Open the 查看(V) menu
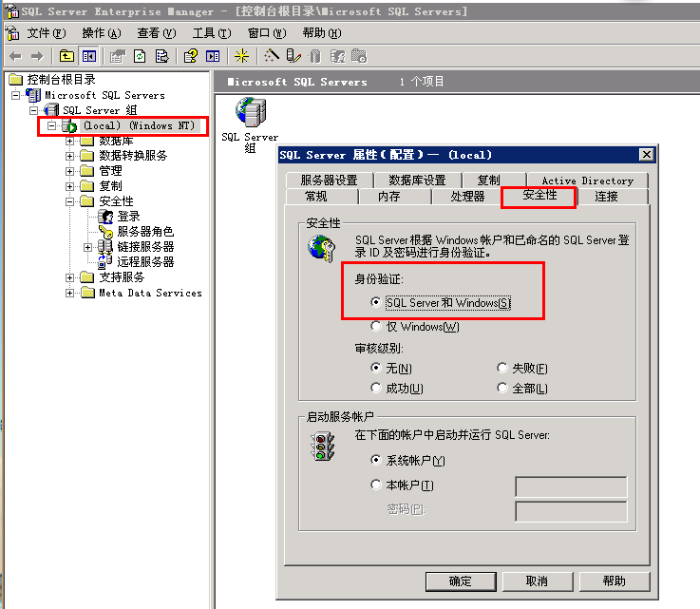The image size is (700, 609). (157, 33)
